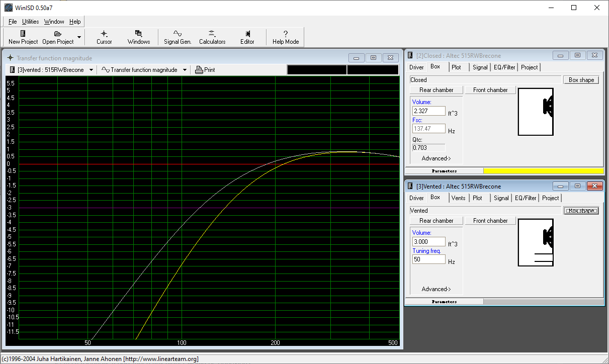The height and width of the screenshot is (364, 609).
Task: Open Project tab in Closed window
Action: coord(530,67)
